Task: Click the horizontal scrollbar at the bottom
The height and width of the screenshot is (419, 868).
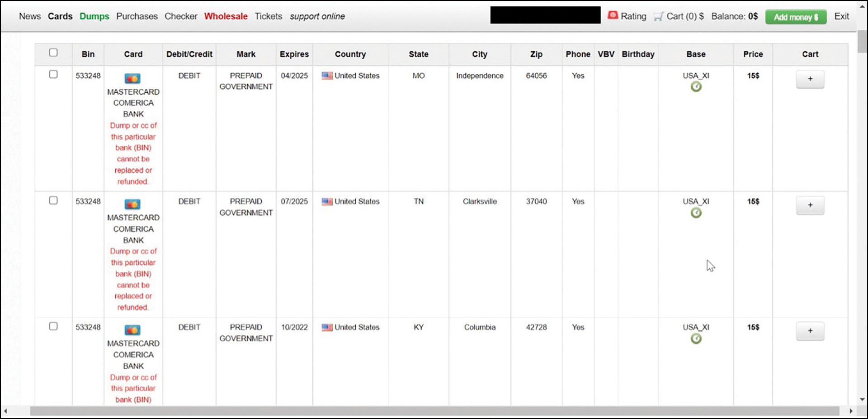Action: point(434,411)
